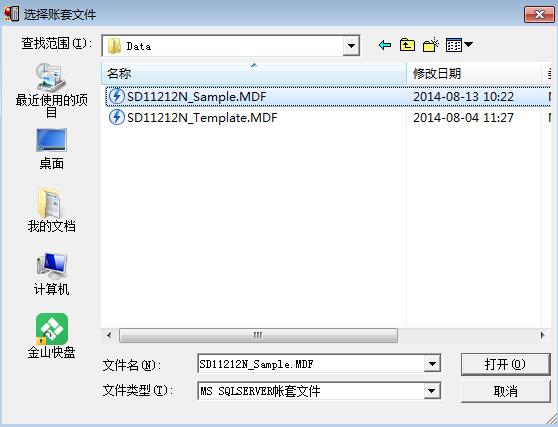Open 我的文档 folder shortcut
This screenshot has width=558, height=427.
pyautogui.click(x=52, y=211)
